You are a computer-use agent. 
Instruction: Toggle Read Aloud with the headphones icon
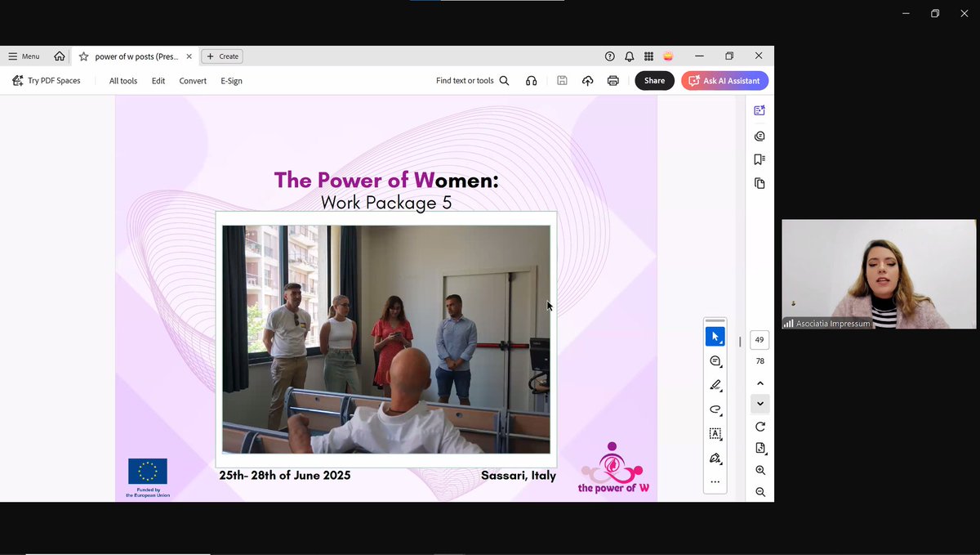click(531, 80)
